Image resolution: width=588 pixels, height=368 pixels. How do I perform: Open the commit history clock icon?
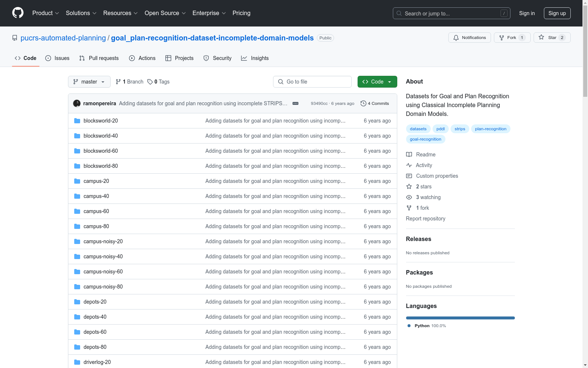363,103
